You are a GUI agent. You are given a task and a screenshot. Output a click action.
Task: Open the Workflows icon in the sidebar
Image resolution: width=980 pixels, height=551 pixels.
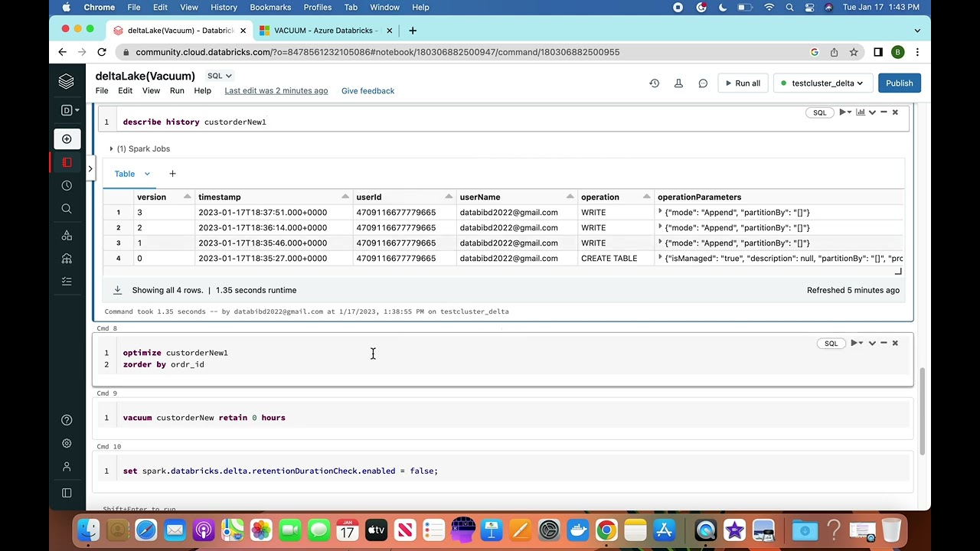67,282
